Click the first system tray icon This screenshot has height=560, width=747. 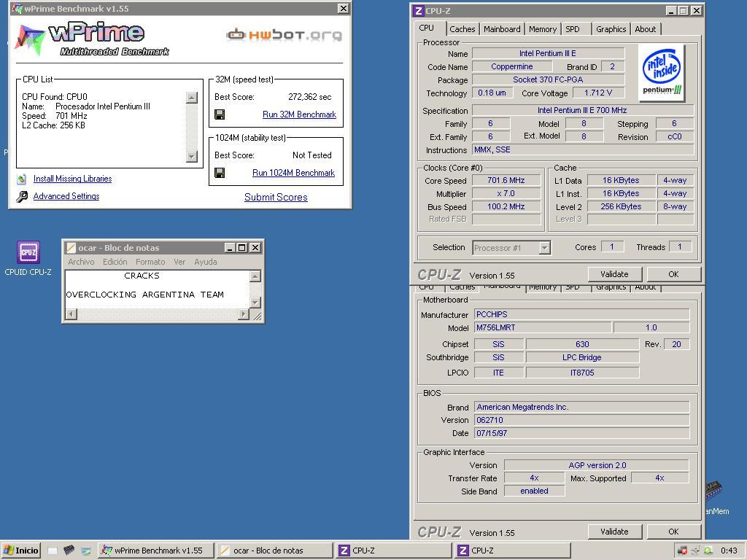682,551
